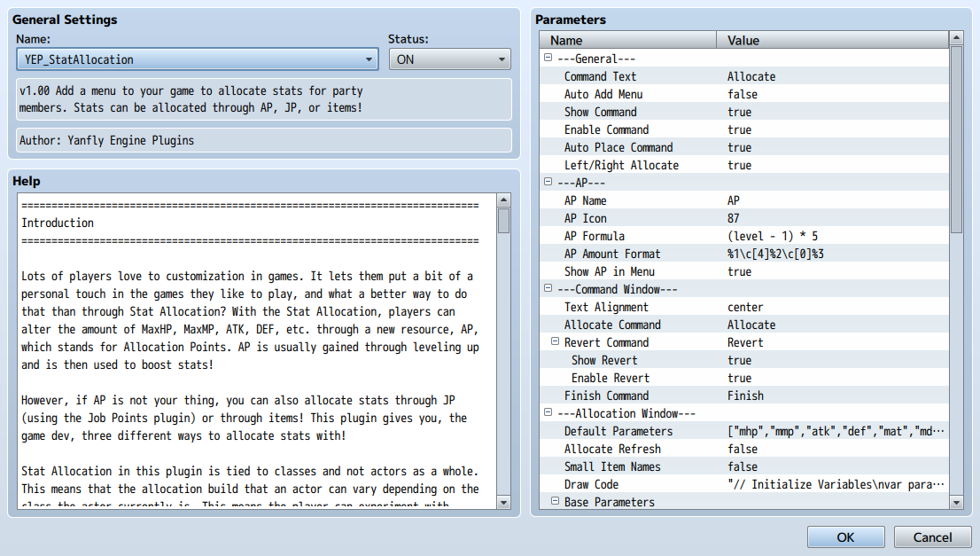The height and width of the screenshot is (556, 980).
Task: Collapse the ---Command Window--- group
Action: 548,288
